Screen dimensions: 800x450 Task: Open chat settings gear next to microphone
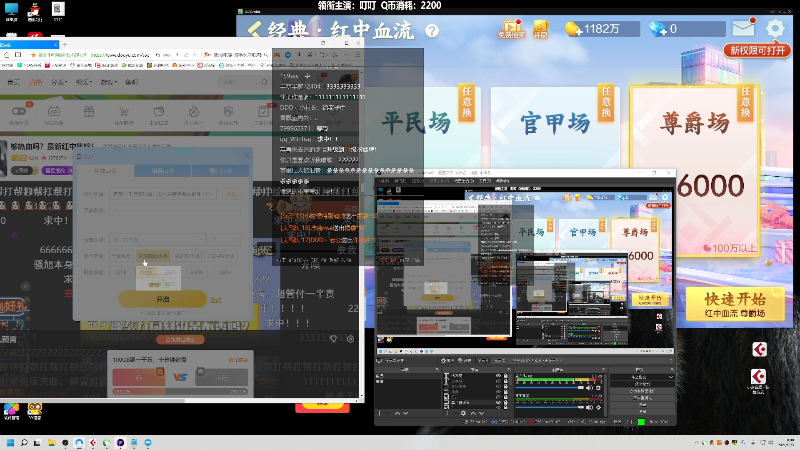351,339
